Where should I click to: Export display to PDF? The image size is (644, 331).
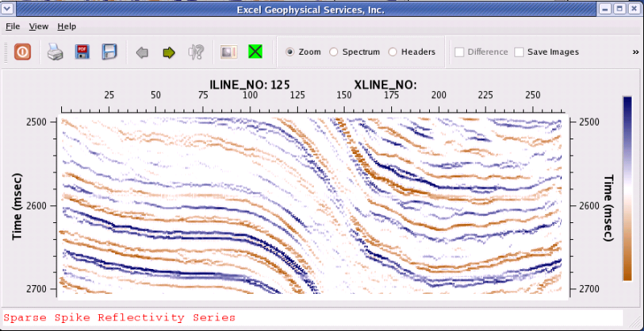(82, 52)
